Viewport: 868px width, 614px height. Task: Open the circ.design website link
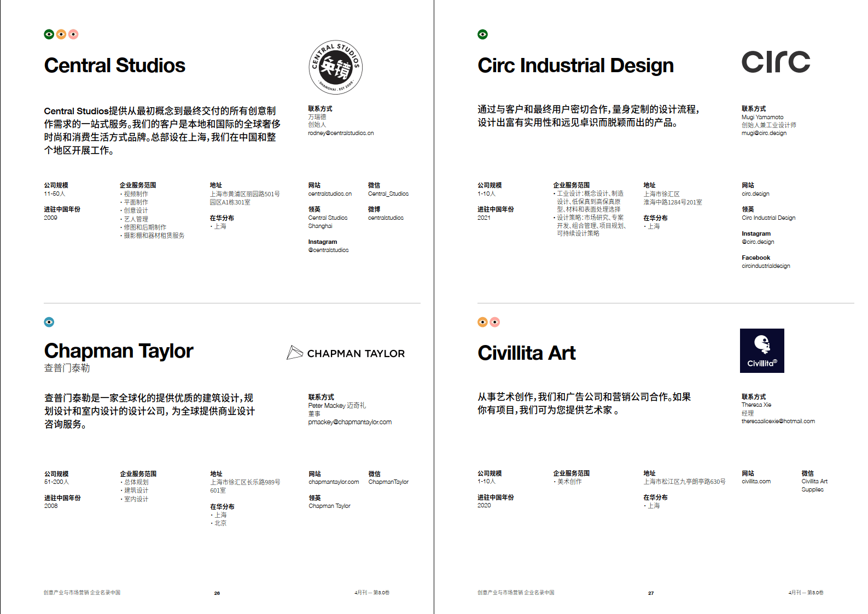[755, 194]
